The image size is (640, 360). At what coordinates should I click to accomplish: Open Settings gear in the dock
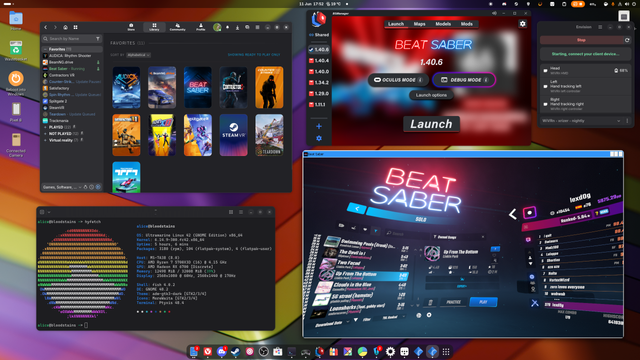pos(390,351)
